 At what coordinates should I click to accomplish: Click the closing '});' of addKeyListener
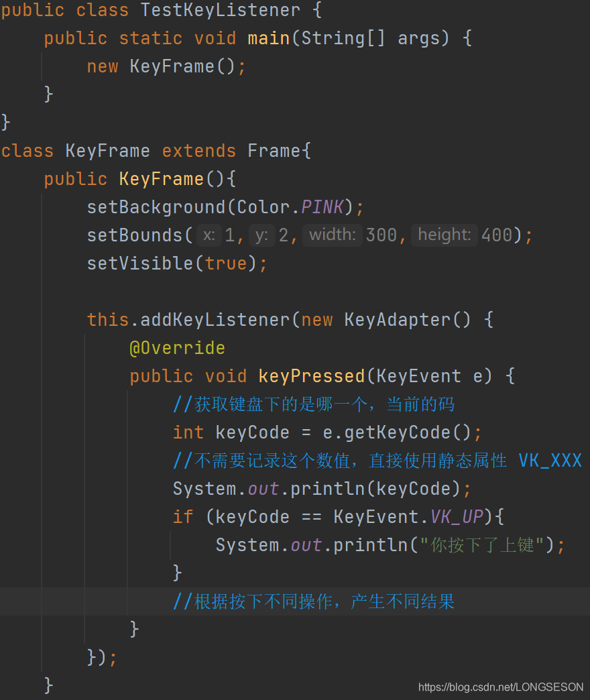102,658
